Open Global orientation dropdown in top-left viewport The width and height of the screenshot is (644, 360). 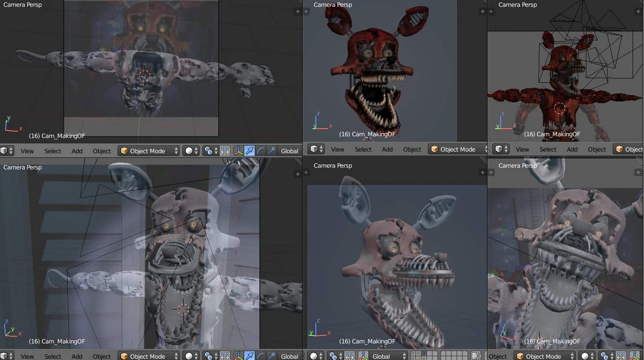point(290,151)
